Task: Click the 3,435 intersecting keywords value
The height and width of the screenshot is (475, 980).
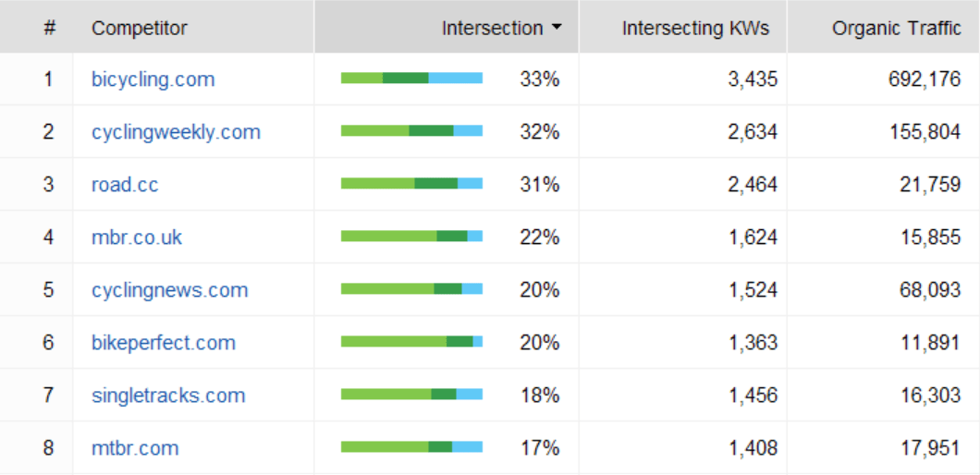Action: click(x=752, y=79)
